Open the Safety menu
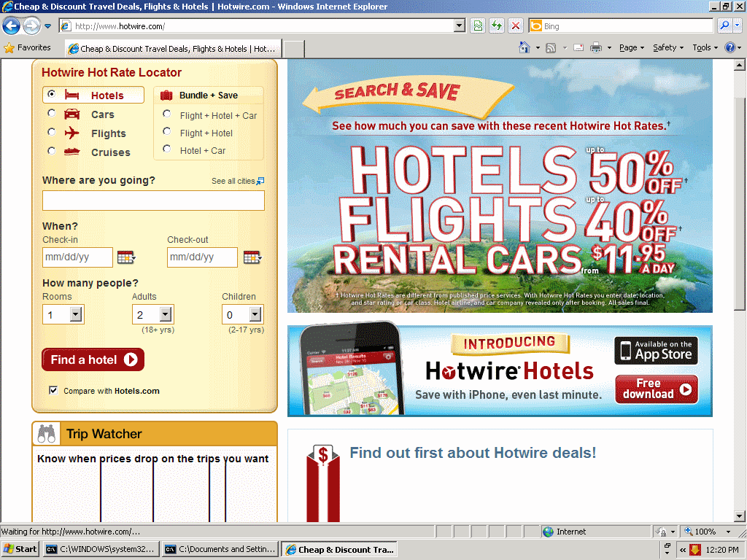Image resolution: width=747 pixels, height=560 pixels. (668, 47)
